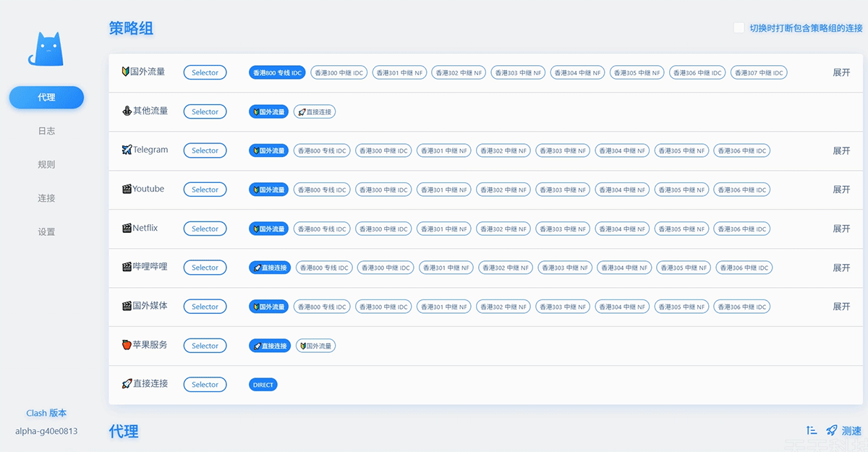The width and height of the screenshot is (868, 452).
Task: Click the DIRECT proxy chip
Action: pos(263,385)
